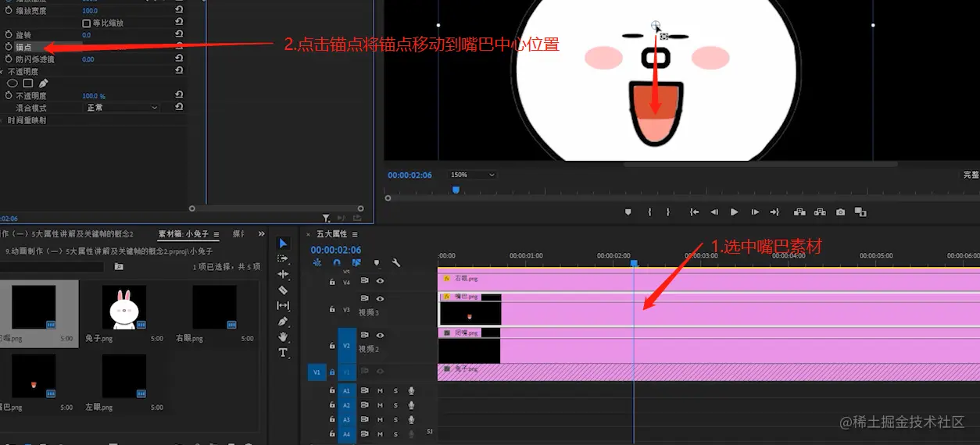Open 混合模式 blend mode dropdown

pyautogui.click(x=122, y=107)
